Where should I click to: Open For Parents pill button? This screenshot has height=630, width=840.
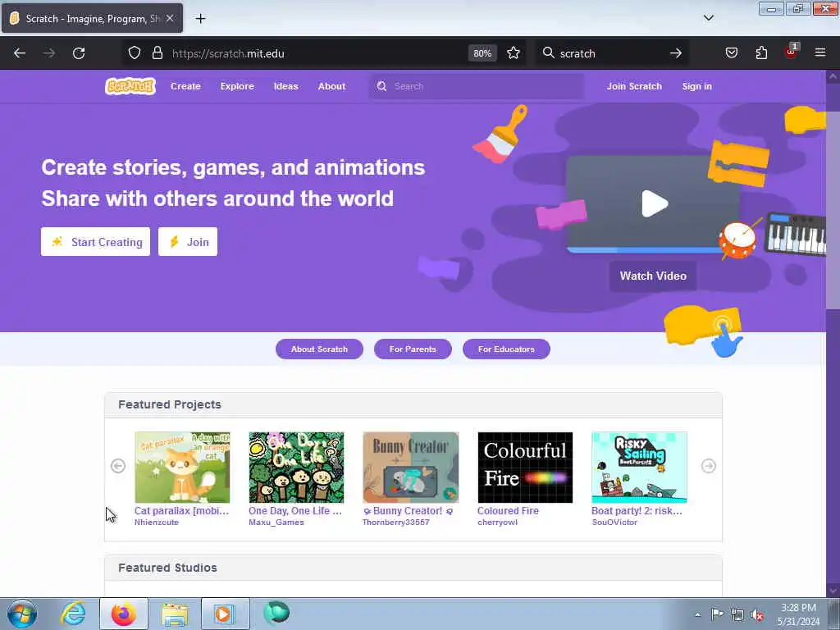click(x=413, y=349)
